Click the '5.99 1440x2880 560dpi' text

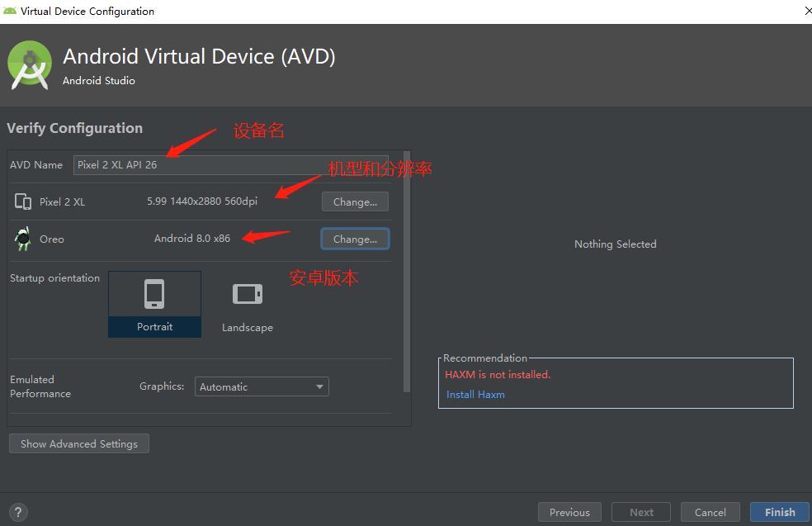coord(202,201)
